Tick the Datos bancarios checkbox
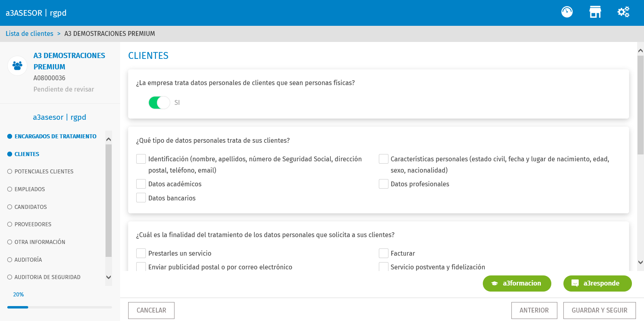Image resolution: width=644 pixels, height=321 pixels. click(141, 198)
